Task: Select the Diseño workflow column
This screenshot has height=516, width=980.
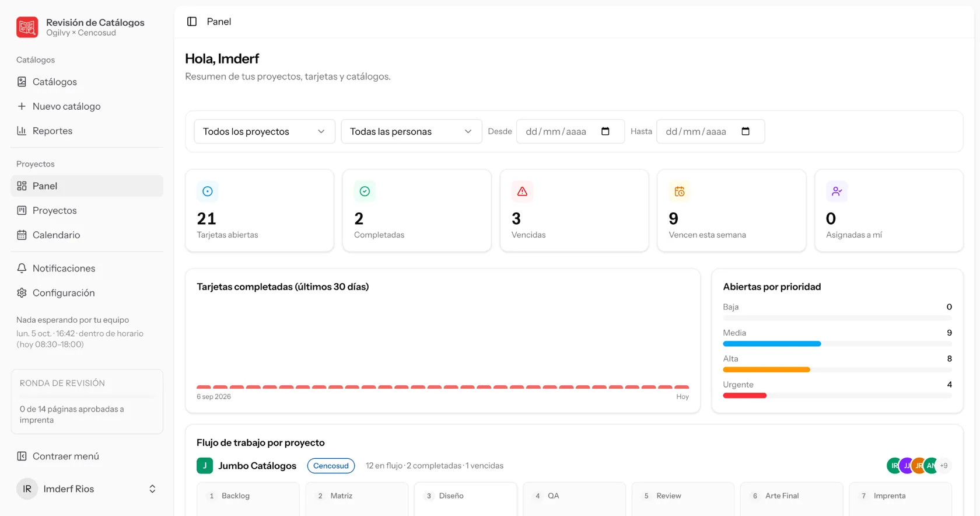Action: click(466, 498)
